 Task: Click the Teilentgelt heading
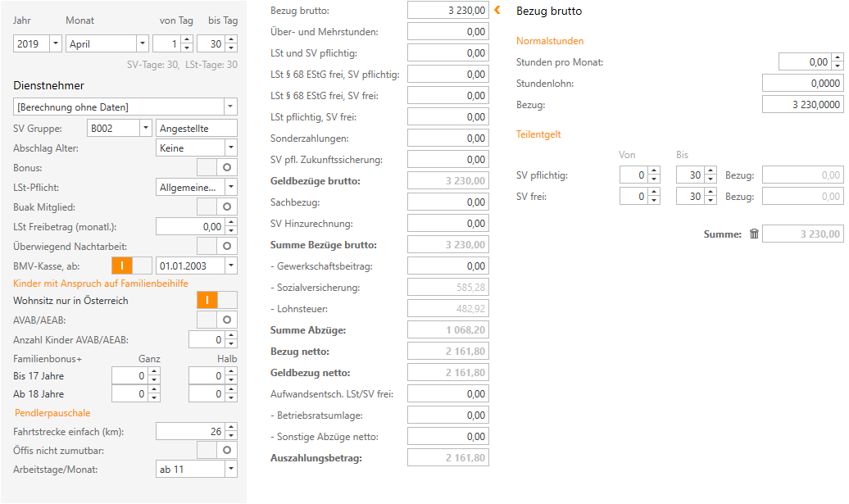538,134
